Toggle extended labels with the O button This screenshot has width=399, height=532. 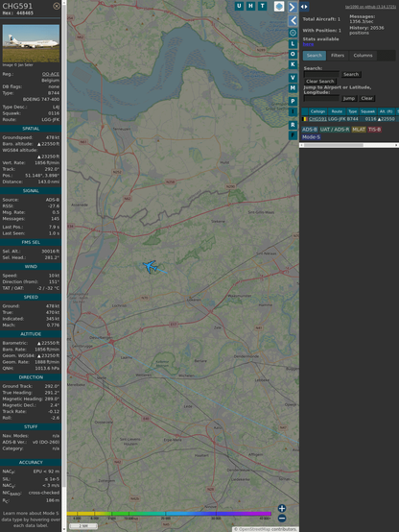pyautogui.click(x=293, y=55)
